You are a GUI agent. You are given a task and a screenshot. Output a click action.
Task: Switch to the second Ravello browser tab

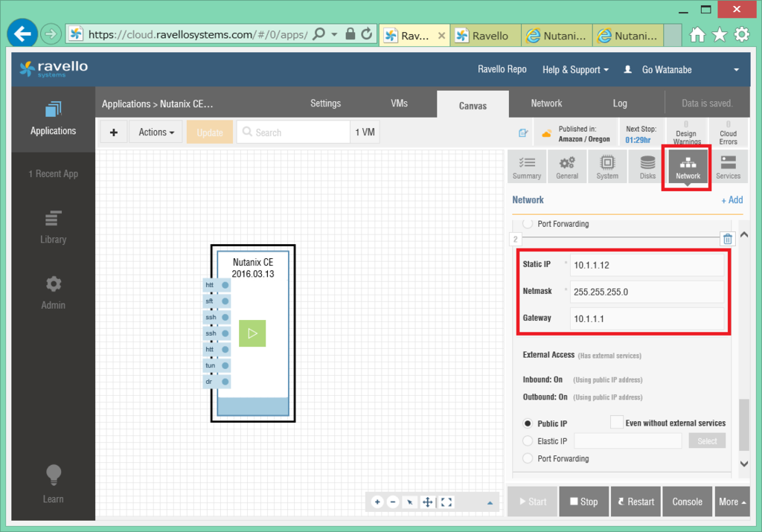485,36
